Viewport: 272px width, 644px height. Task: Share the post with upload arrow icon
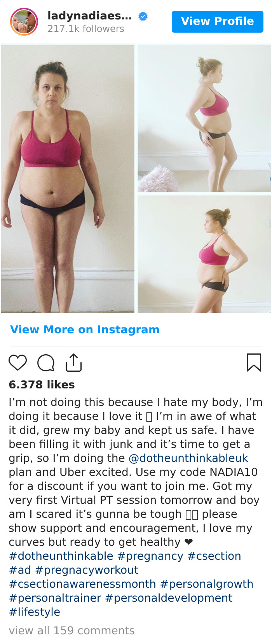[x=73, y=362]
